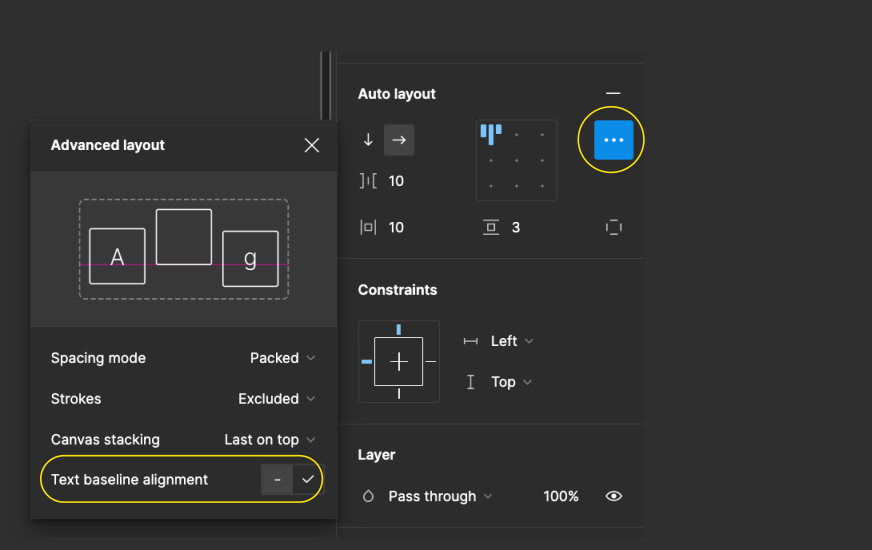Remove auto layout with minus icon
The width and height of the screenshot is (872, 550).
(x=613, y=93)
